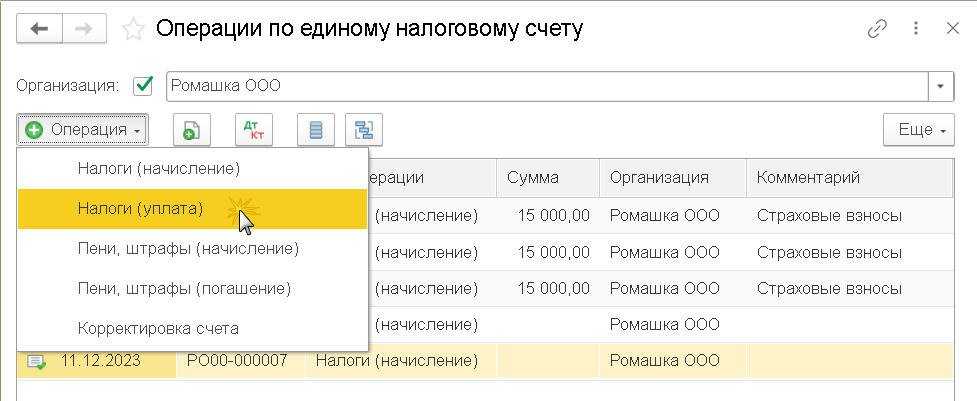Select Налоги (начисление) from the menu
This screenshot has width=977, height=401.
pos(159,169)
